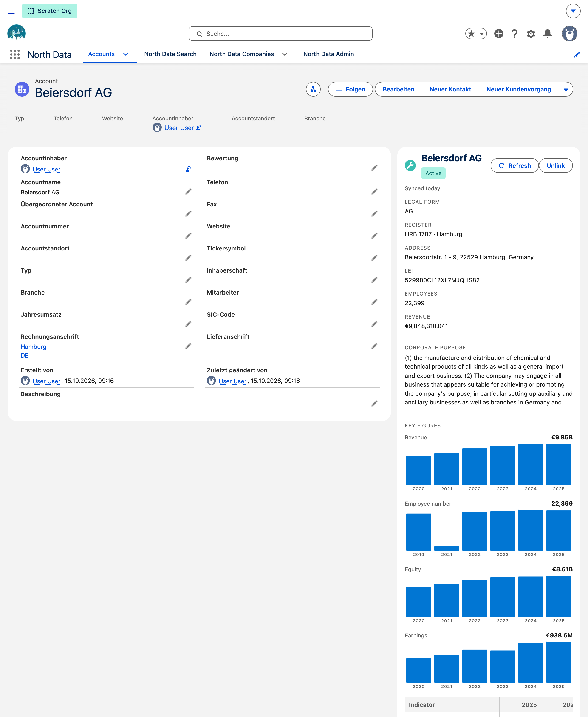Viewport: 588px width, 717px height.
Task: Edit the Telefon pencil icon
Action: pyautogui.click(x=374, y=192)
